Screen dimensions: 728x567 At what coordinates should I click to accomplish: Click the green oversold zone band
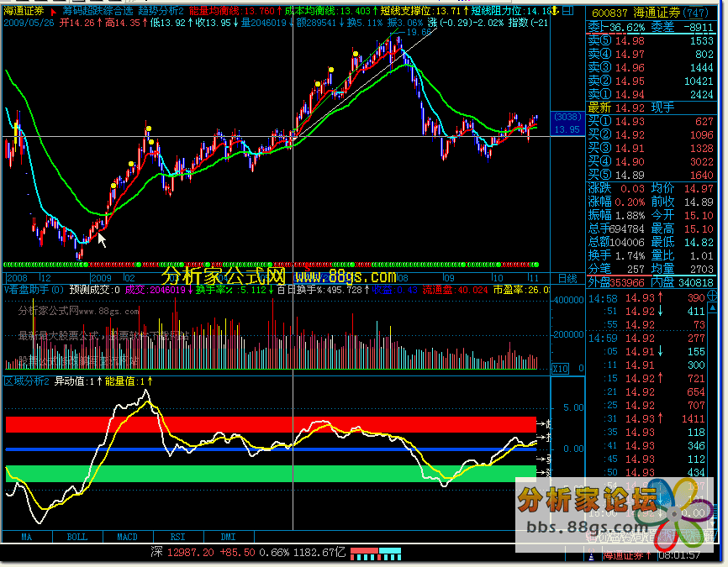coord(269,473)
